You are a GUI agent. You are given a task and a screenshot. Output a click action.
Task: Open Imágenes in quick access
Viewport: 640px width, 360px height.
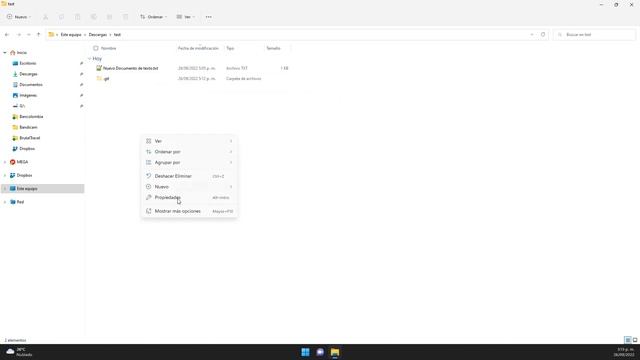28,95
